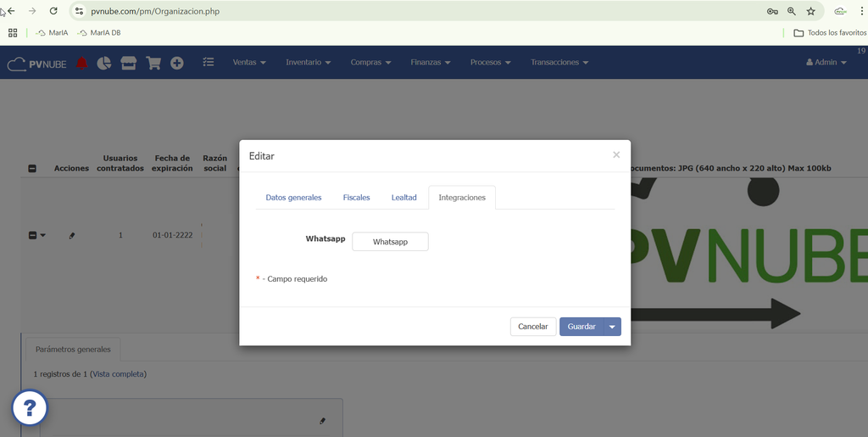The width and height of the screenshot is (868, 437).
Task: Click the pencil edit icon in Acciones column
Action: [72, 235]
